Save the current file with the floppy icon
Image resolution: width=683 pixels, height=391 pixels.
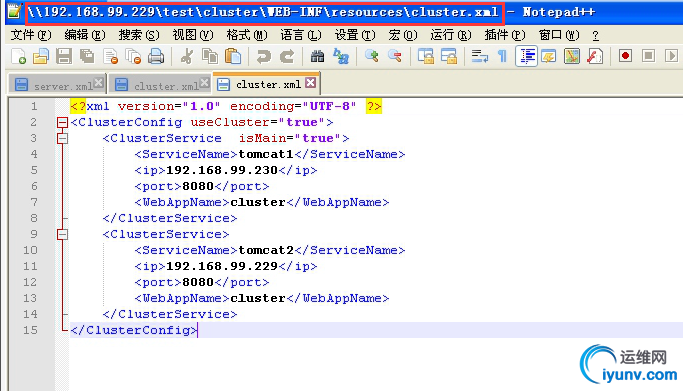tap(64, 56)
